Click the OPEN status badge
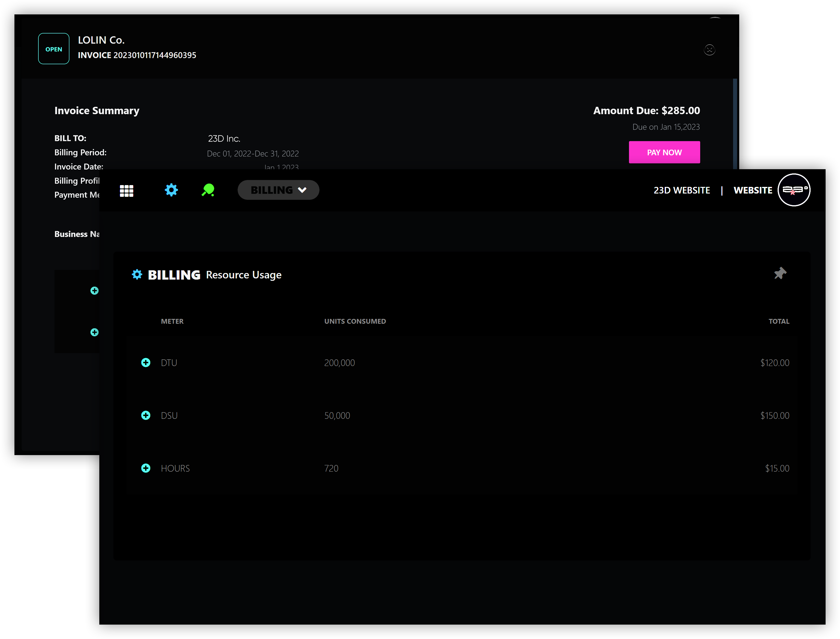The height and width of the screenshot is (639, 840). click(54, 49)
